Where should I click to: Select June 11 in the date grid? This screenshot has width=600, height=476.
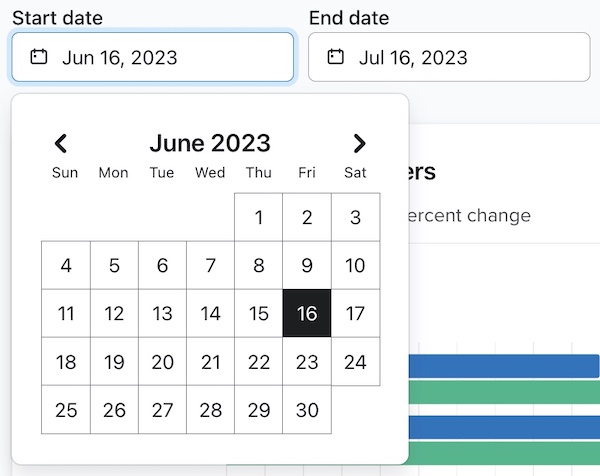(x=66, y=314)
